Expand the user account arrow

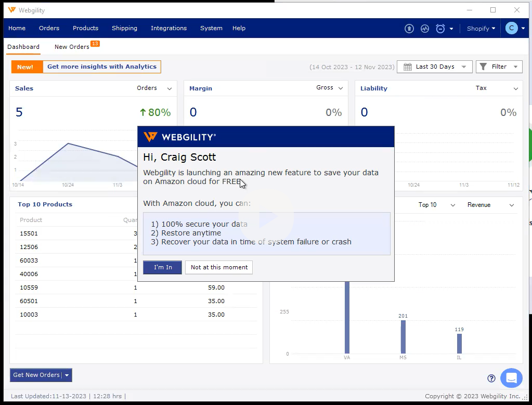523,29
